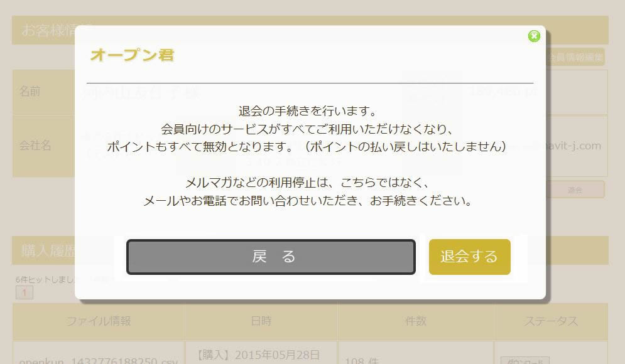Click the openkun_1432776188250.csv file name
The height and width of the screenshot is (364, 625).
99,360
